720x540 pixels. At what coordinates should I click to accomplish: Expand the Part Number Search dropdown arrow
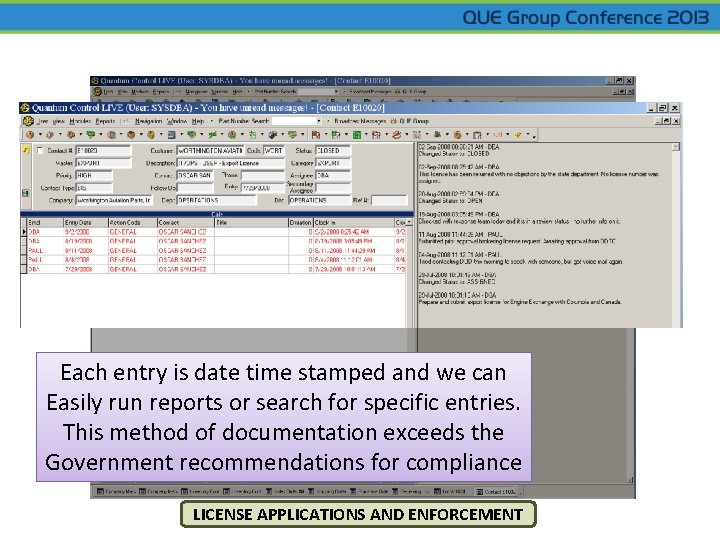click(x=319, y=121)
